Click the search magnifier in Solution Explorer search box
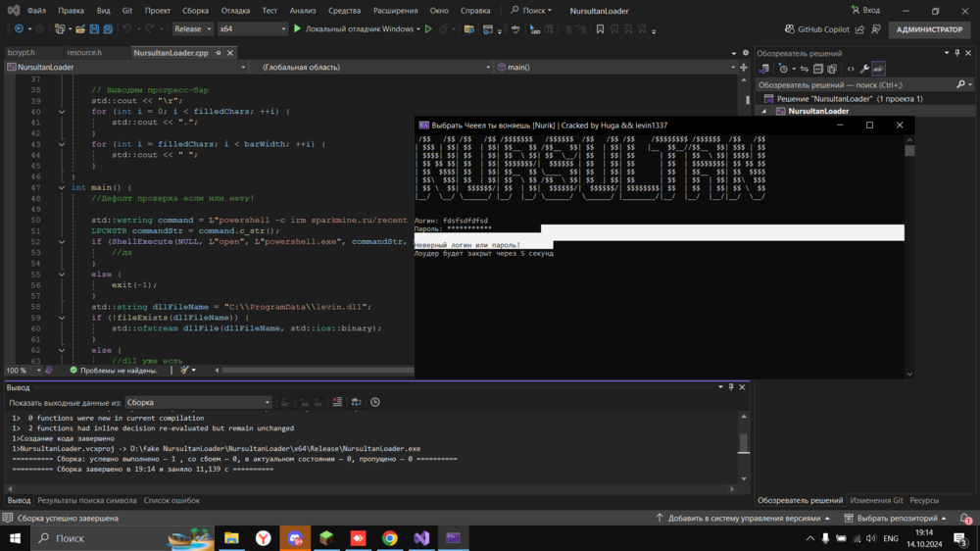The height and width of the screenshot is (551, 980). coord(960,84)
